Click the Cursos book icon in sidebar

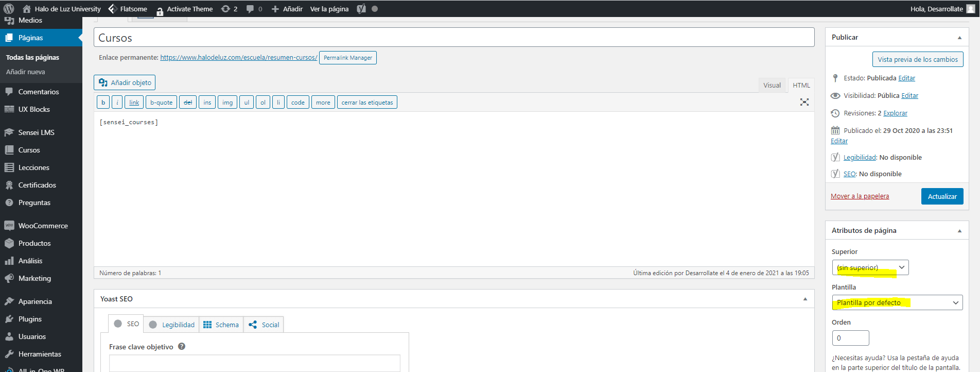tap(9, 150)
